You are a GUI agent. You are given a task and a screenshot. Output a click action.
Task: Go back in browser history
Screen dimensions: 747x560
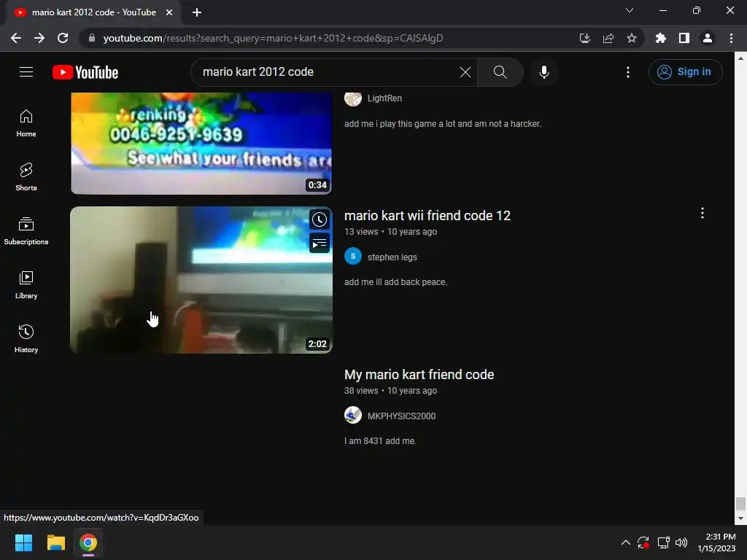(16, 38)
